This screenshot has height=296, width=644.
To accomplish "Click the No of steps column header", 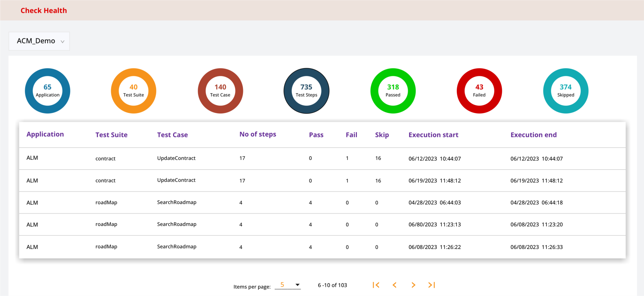I will click(258, 134).
